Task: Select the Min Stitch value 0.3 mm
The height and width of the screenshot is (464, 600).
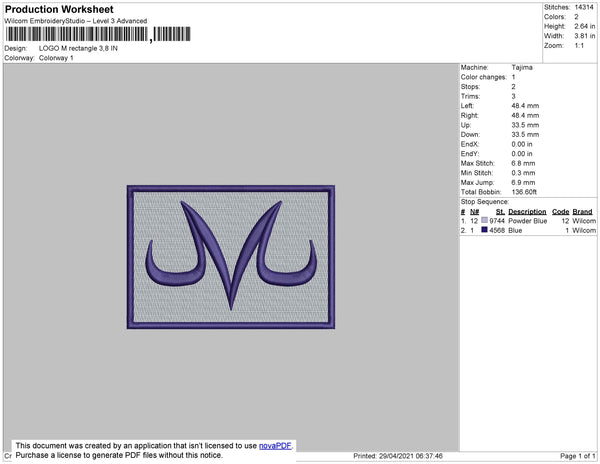Action: point(523,173)
